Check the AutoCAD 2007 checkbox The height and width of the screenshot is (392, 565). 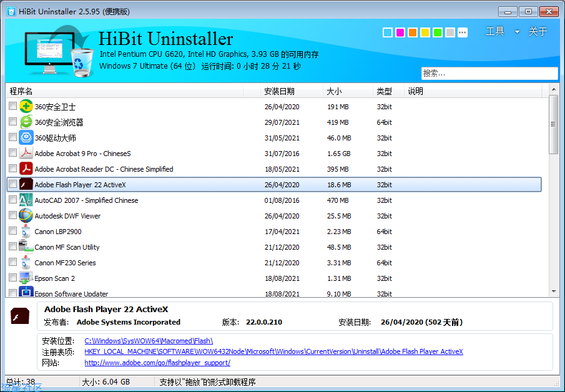point(12,200)
